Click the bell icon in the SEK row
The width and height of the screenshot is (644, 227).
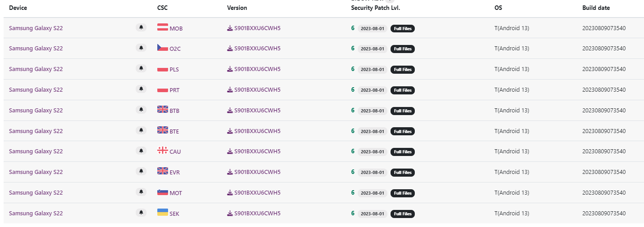click(x=141, y=213)
